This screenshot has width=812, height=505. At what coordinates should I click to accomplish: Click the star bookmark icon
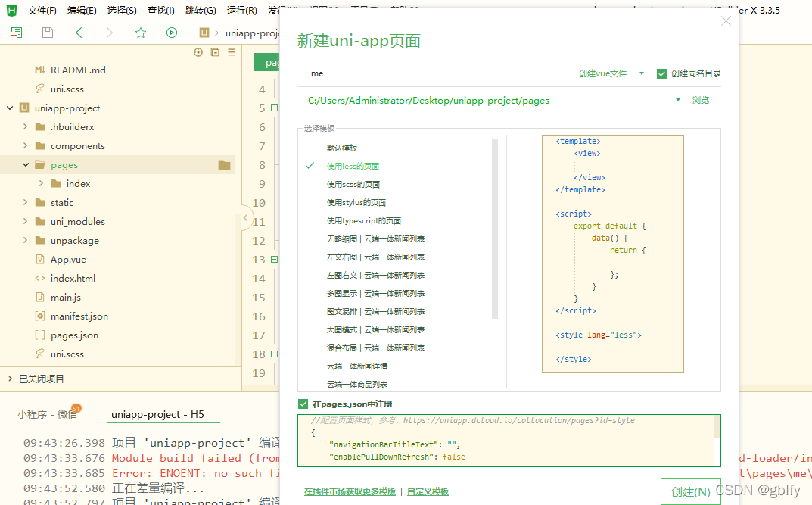(140, 33)
